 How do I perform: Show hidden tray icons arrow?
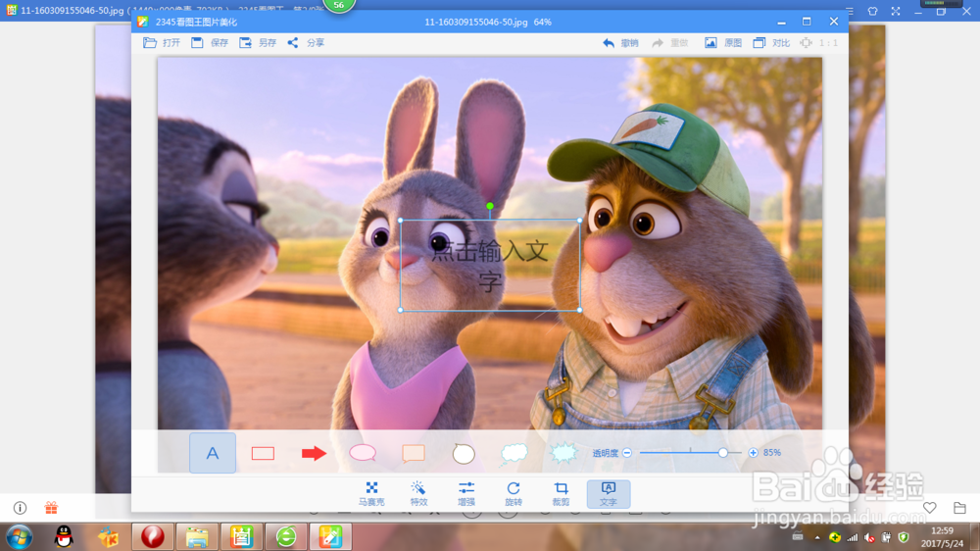coord(817,537)
